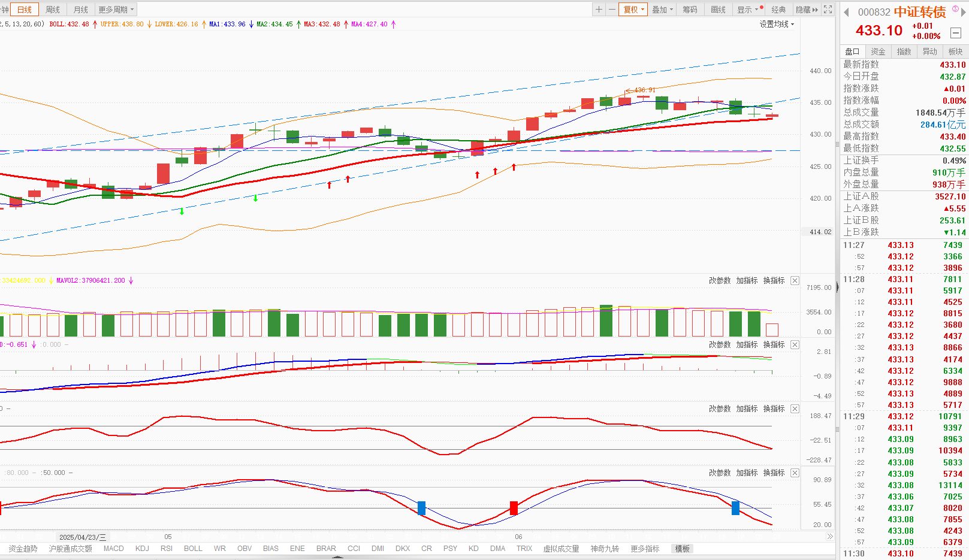This screenshot has height=560, width=969.
Task: Select OBV indicator
Action: tap(244, 549)
